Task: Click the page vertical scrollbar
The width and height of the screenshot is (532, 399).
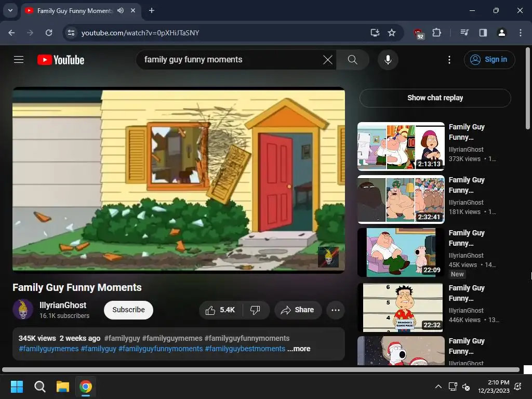Action: pyautogui.click(x=528, y=88)
